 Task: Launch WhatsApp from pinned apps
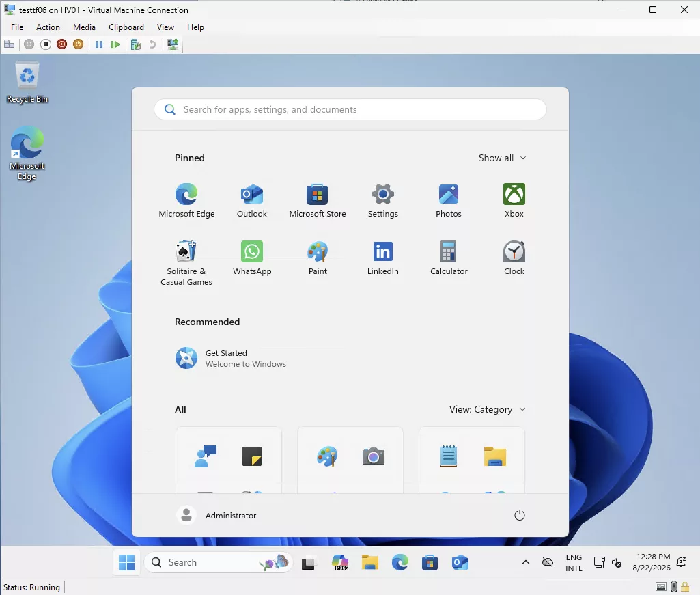point(252,258)
